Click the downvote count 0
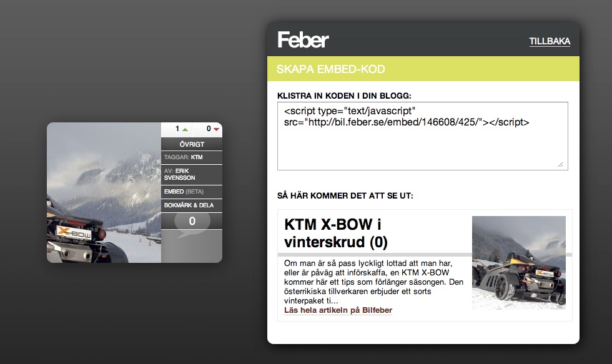Image resolution: width=612 pixels, height=364 pixels. 209,129
